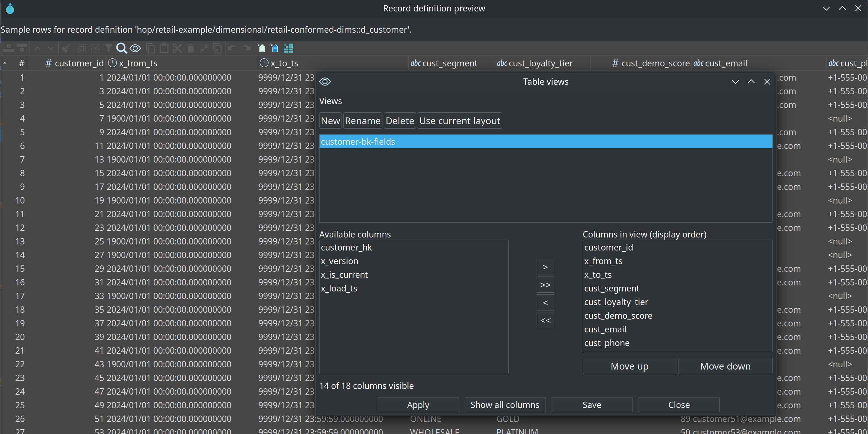This screenshot has width=868, height=434.
Task: Select the customer-bk-fields view
Action: point(546,142)
